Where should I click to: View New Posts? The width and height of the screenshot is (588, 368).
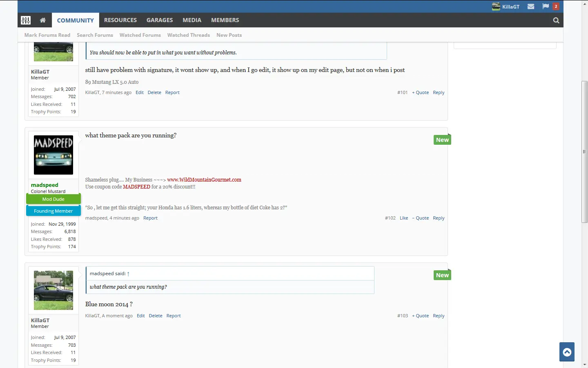tap(229, 35)
